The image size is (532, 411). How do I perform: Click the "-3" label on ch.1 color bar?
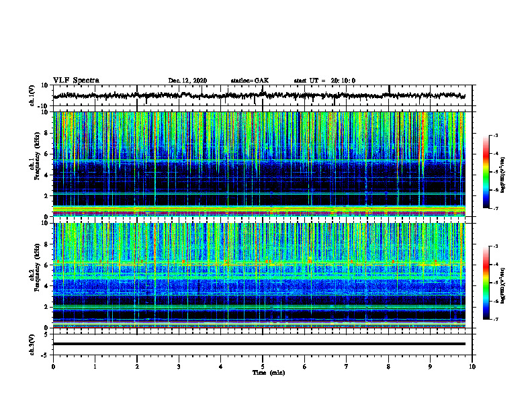pyautogui.click(x=496, y=136)
